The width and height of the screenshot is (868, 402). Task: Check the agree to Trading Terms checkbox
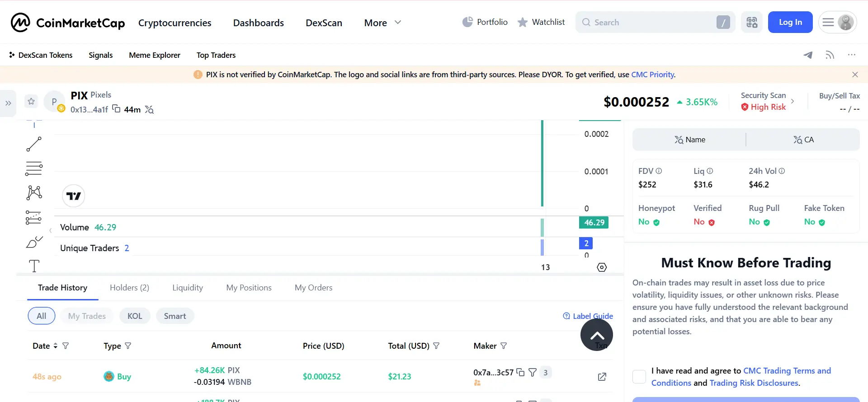click(639, 377)
